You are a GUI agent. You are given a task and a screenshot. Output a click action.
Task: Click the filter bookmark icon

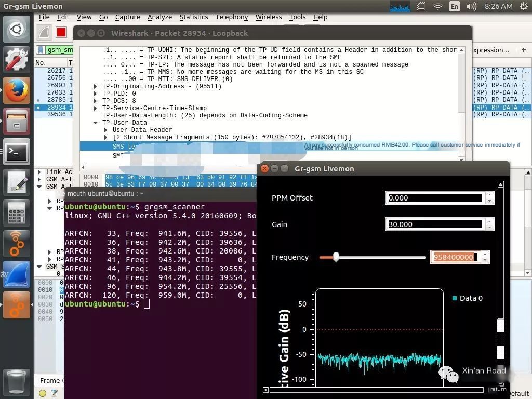pyautogui.click(x=41, y=50)
